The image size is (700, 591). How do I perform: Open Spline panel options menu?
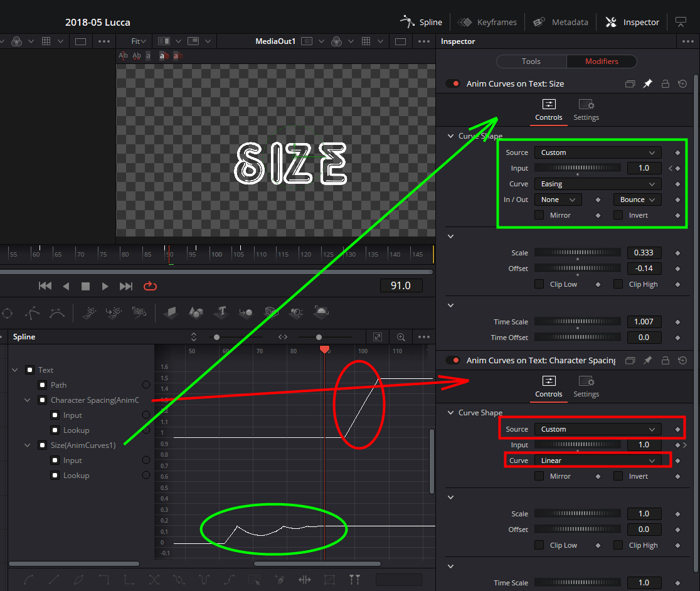point(424,337)
